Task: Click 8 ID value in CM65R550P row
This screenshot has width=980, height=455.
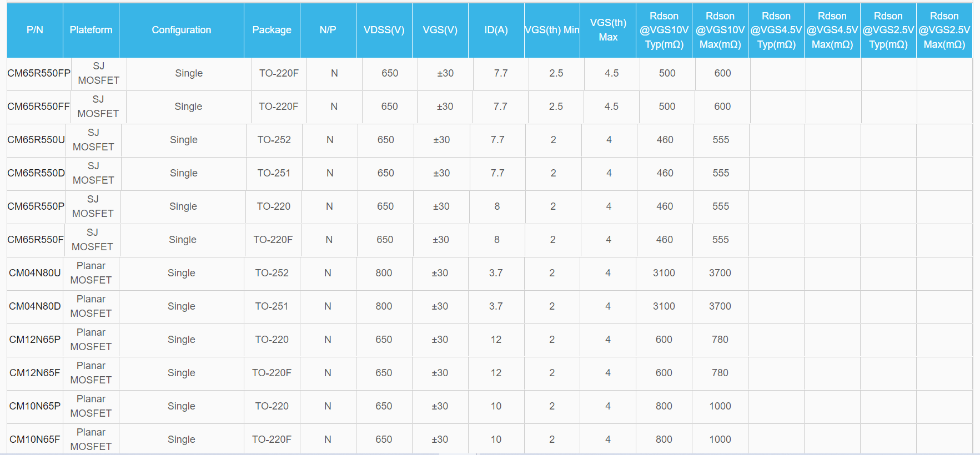Action: click(497, 206)
